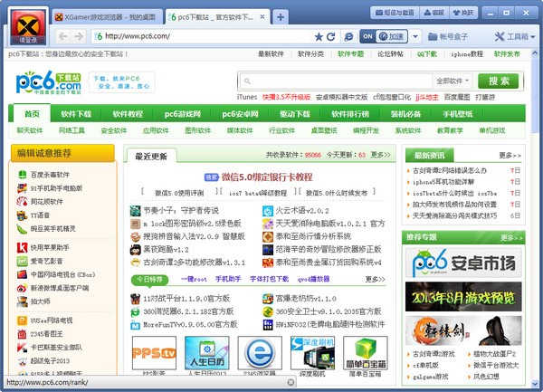Screen dimensions: 543x392
Task: Click 新浪微博桌面客户端 icon
Action: click(x=22, y=288)
